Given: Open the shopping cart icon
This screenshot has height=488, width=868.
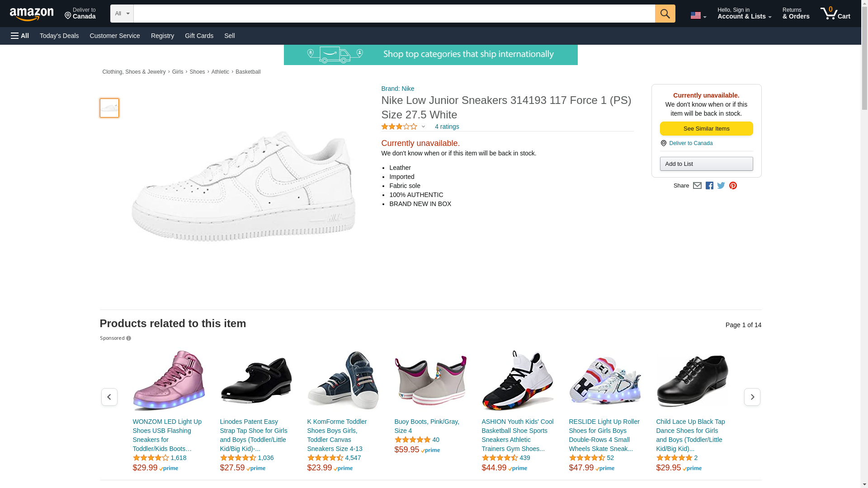Looking at the screenshot, I should tap(835, 14).
